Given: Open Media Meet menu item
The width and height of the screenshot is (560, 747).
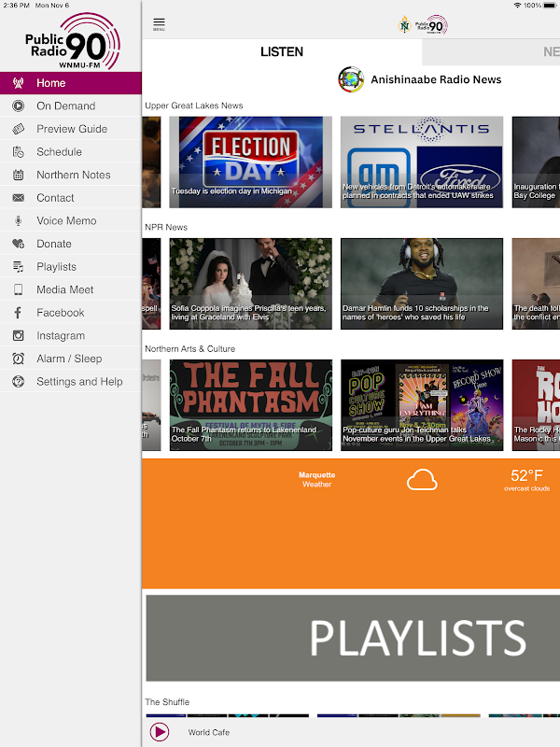Looking at the screenshot, I should (x=71, y=289).
